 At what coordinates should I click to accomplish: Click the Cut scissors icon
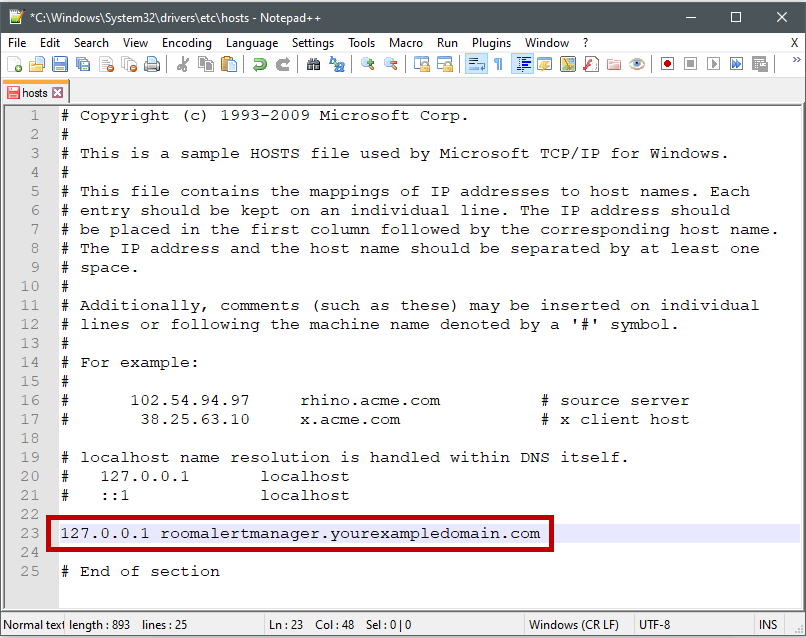click(x=183, y=64)
